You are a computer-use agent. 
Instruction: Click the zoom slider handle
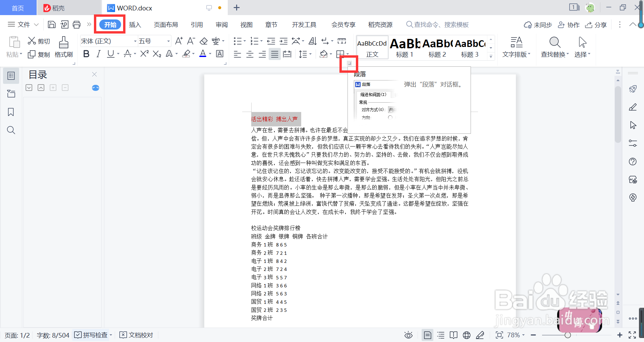click(568, 335)
